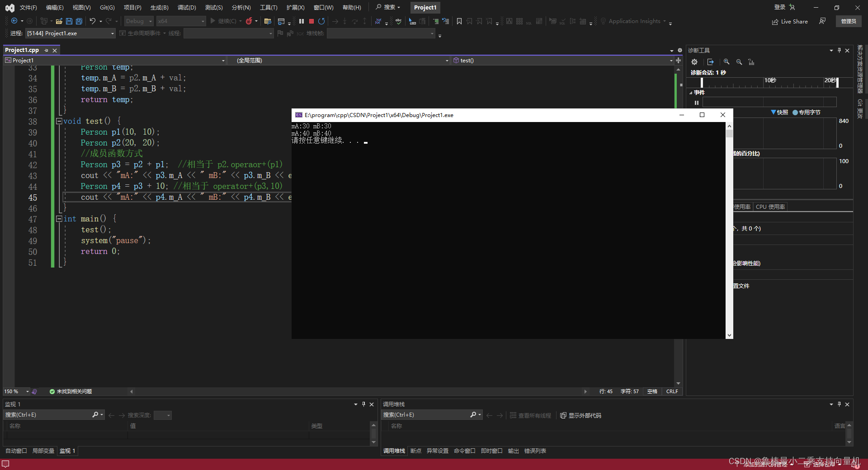868x470 pixels.
Task: Open diagnostic tools settings gear
Action: tap(694, 62)
